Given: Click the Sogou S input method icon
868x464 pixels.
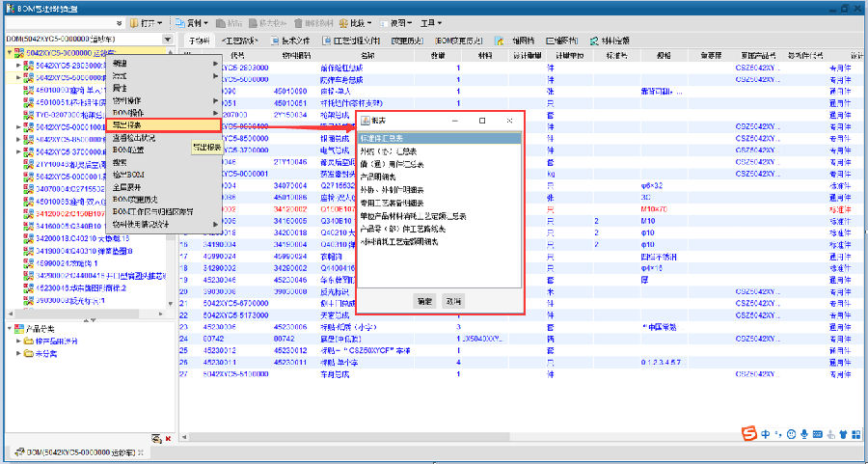Looking at the screenshot, I should point(749,433).
